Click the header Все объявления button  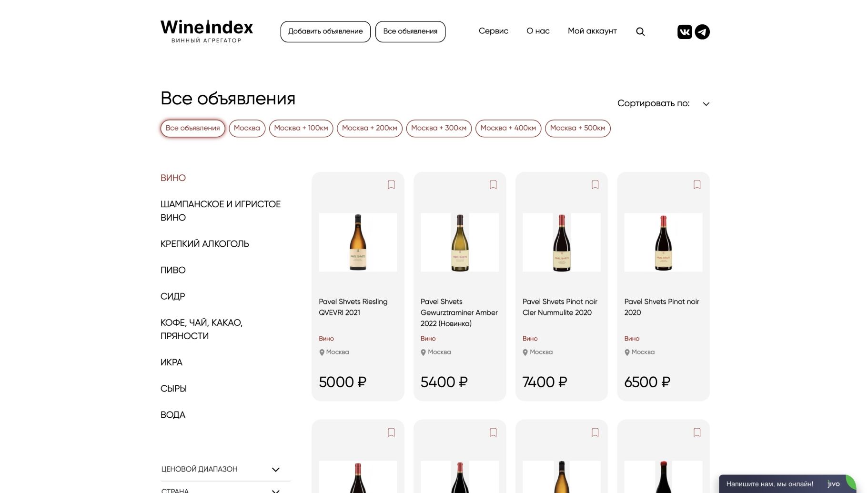[410, 31]
